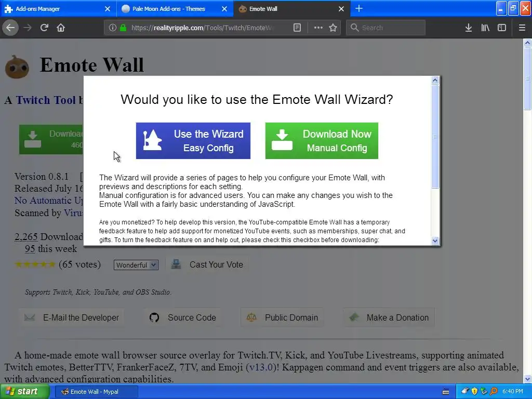The width and height of the screenshot is (532, 399).
Task: Reload the current page
Action: pyautogui.click(x=44, y=28)
